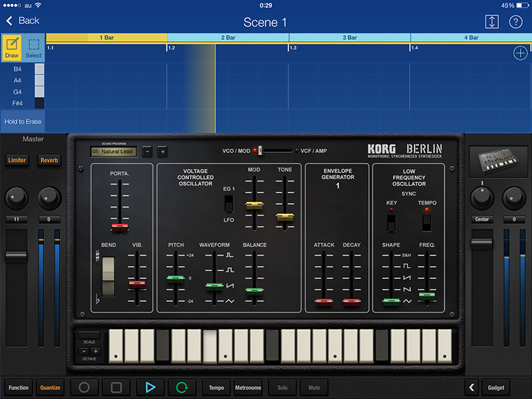Screen dimensions: 532x399
Task: Switch to the Select tool
Action: tap(34, 47)
